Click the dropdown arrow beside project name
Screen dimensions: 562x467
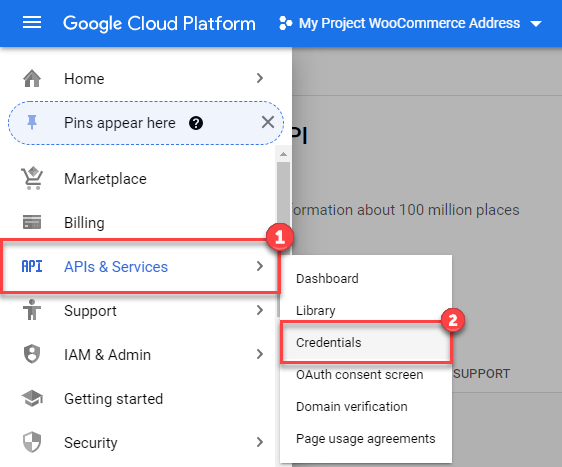pyautogui.click(x=536, y=24)
